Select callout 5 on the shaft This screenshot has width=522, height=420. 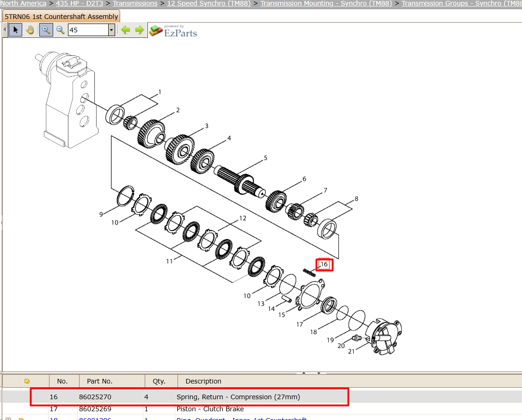click(x=265, y=158)
